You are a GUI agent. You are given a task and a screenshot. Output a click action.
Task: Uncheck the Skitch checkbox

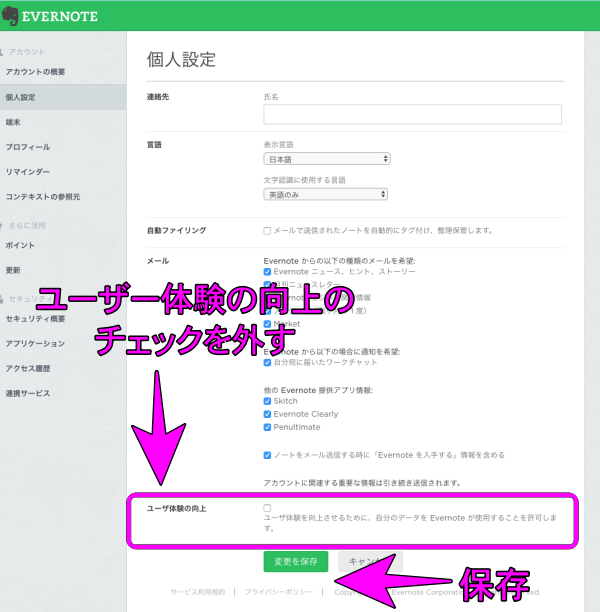point(267,401)
